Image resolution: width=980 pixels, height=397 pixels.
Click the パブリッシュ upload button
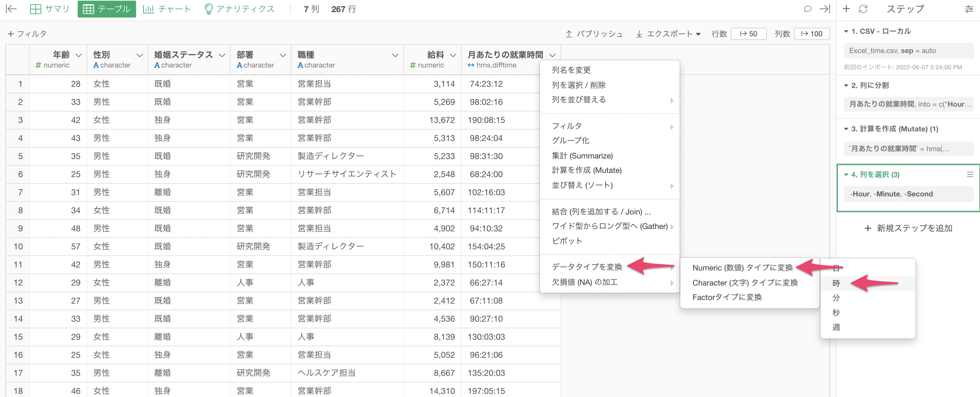[594, 34]
